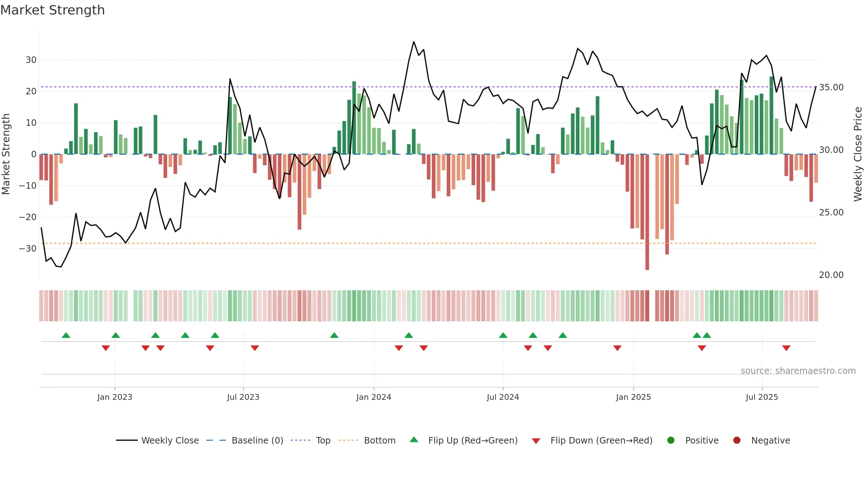Click the deepest red bar near Jan 2025
The width and height of the screenshot is (868, 488).
point(647,212)
